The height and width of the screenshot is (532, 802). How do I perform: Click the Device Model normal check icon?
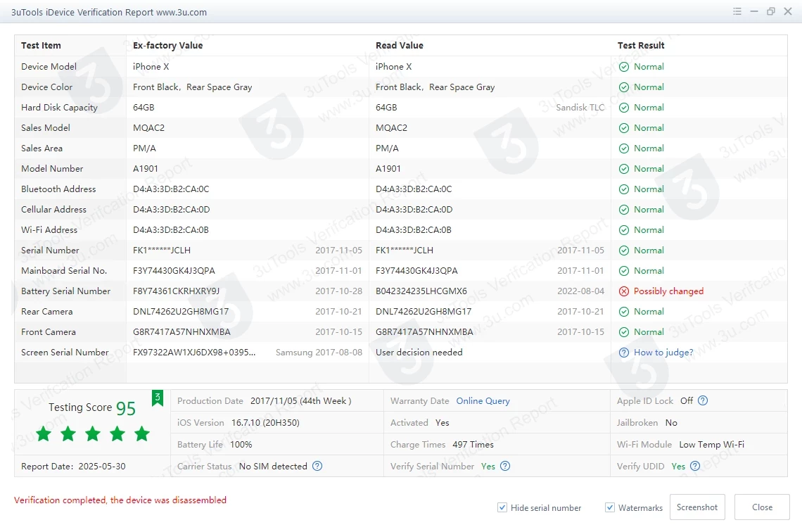click(624, 66)
